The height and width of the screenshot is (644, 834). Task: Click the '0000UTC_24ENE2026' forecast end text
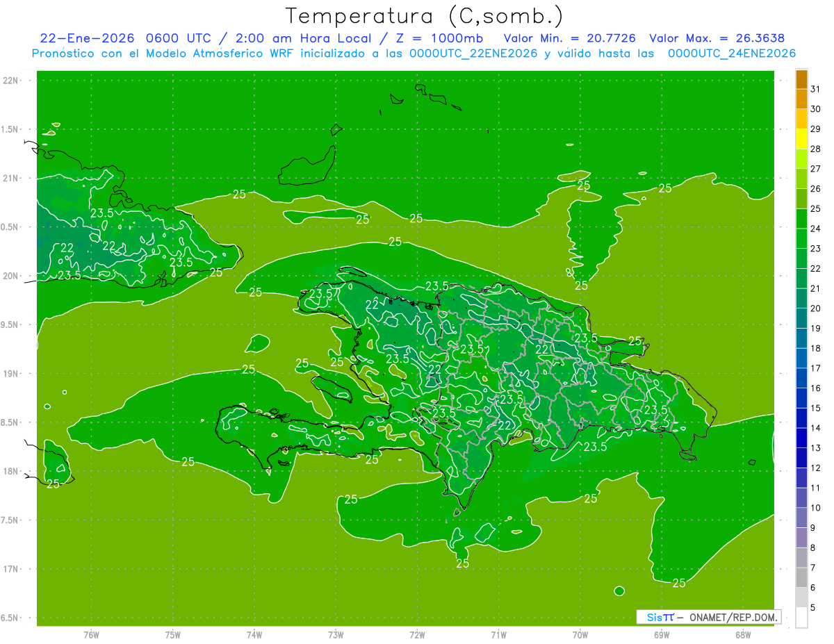tap(731, 53)
